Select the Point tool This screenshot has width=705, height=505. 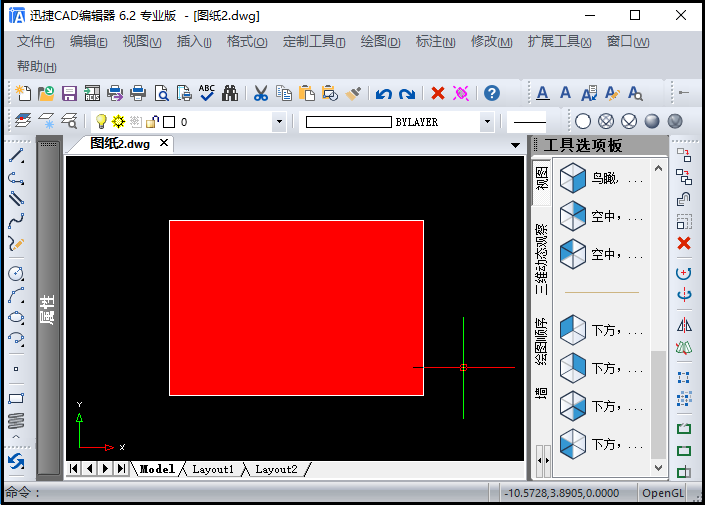[16, 369]
